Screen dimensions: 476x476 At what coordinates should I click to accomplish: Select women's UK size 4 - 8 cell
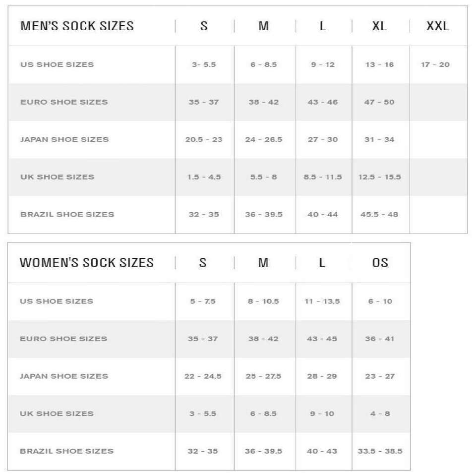380,414
